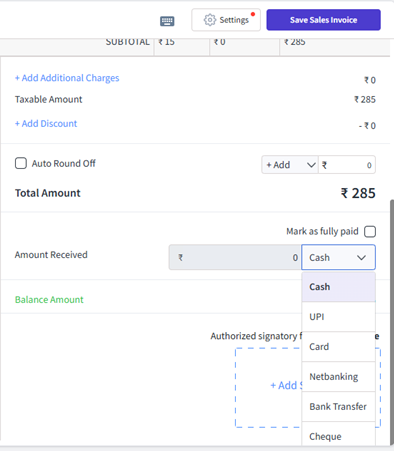Enable Auto Round Off checkbox
Screen dimensions: 394x451
click(21, 163)
